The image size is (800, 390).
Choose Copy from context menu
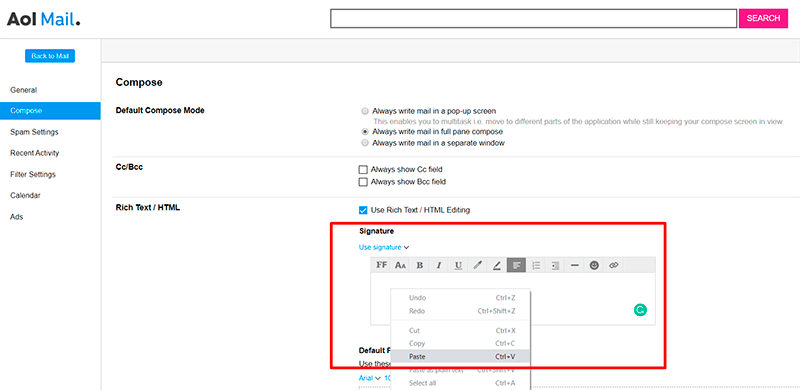tap(461, 344)
